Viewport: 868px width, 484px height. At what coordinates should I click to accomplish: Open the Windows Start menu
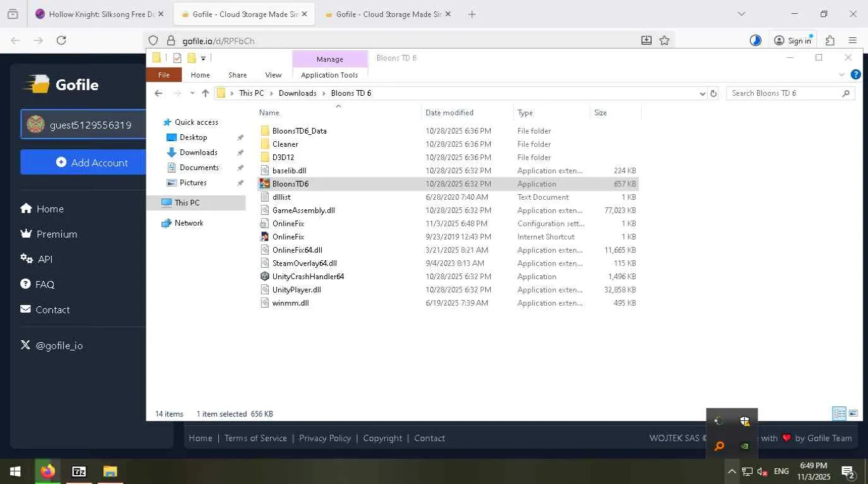15,471
